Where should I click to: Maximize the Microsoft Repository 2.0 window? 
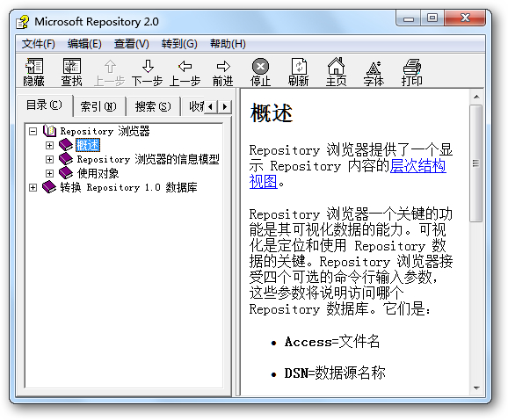(x=432, y=18)
